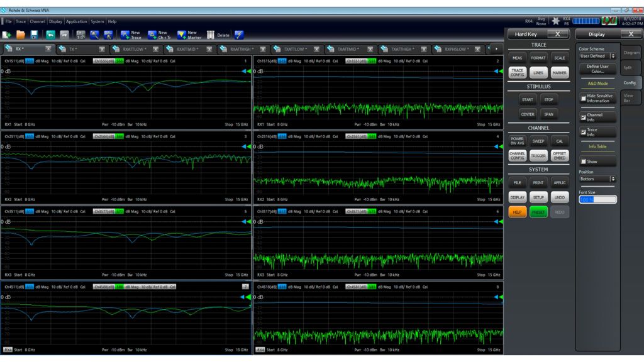Click the undo arrow toolbar icon

[50, 35]
